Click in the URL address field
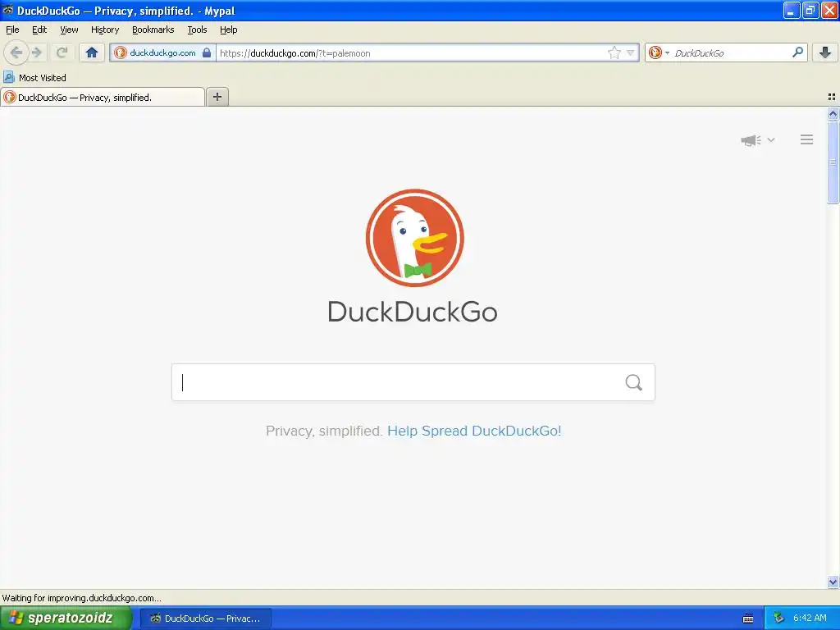Screen dimensions: 840x630 click(x=410, y=53)
